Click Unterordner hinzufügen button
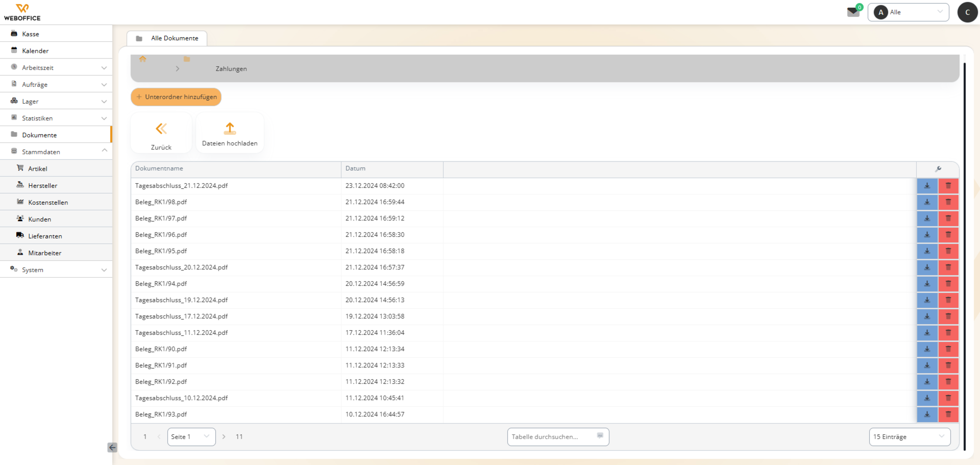Screen dimensions: 980x465 176,97
